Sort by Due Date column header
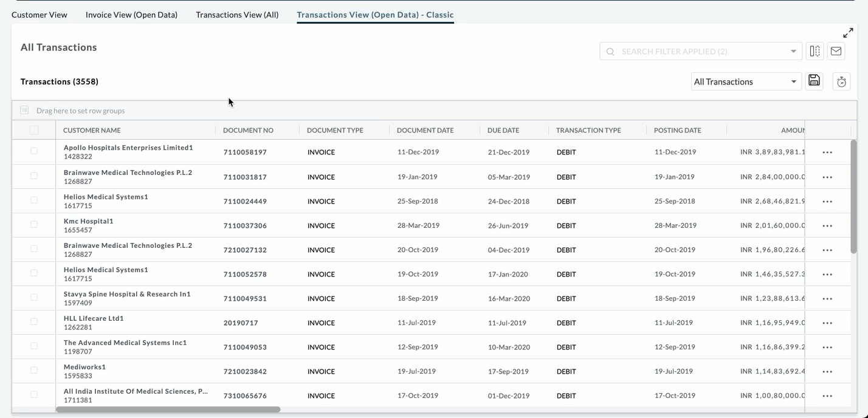The width and height of the screenshot is (868, 418). (503, 130)
